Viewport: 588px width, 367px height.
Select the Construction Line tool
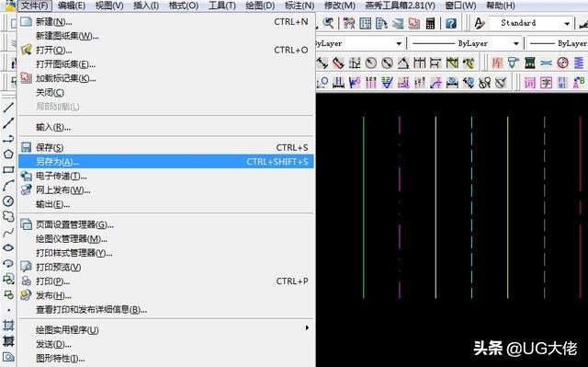[x=8, y=123]
